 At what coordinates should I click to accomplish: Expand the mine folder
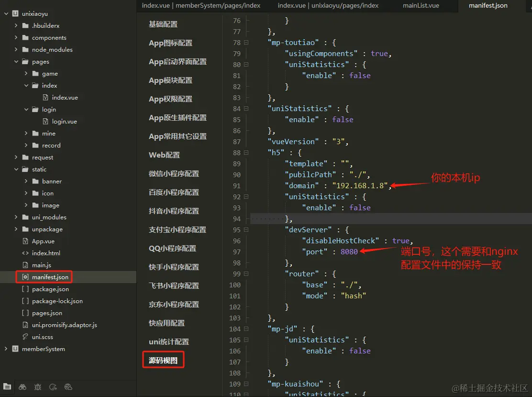point(26,134)
